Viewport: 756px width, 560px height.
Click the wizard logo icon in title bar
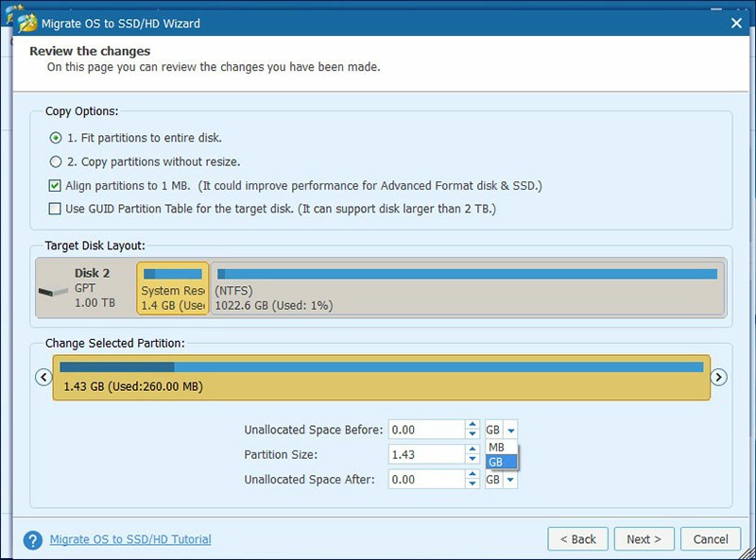point(26,23)
